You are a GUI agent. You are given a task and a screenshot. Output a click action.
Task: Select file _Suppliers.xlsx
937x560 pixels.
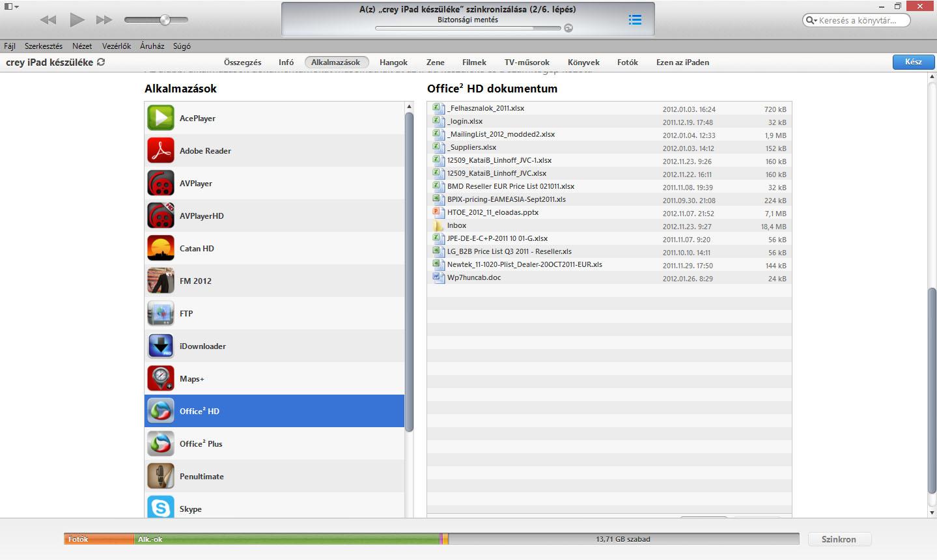(x=609, y=147)
